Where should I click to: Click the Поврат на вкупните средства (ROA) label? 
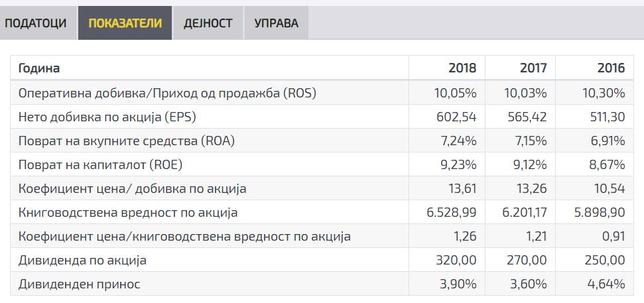(x=127, y=141)
